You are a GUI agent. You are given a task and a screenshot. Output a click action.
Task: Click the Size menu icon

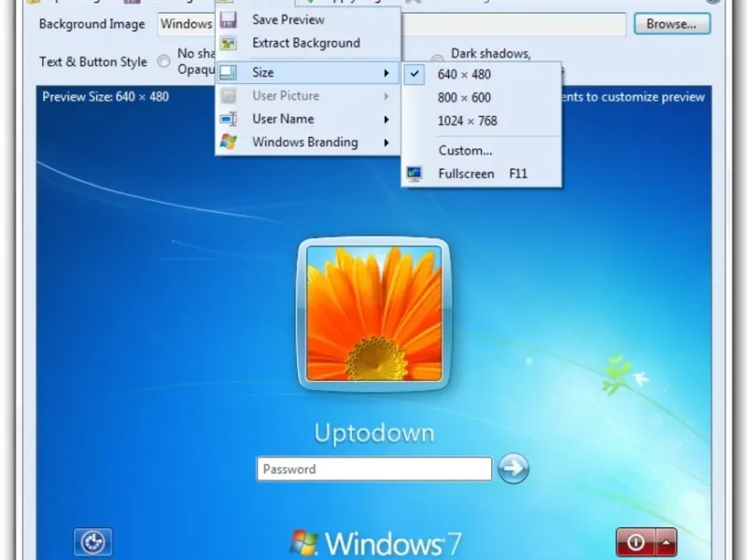click(x=228, y=73)
